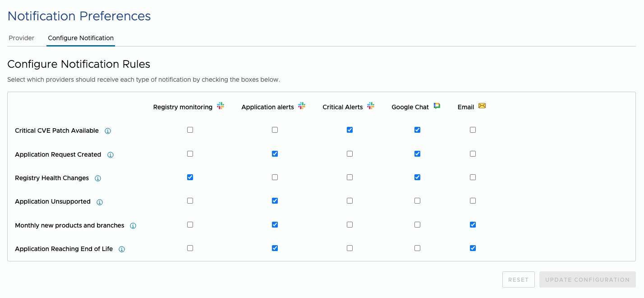
Task: Uncheck Application alerts for Application Request Created
Action: click(x=275, y=154)
